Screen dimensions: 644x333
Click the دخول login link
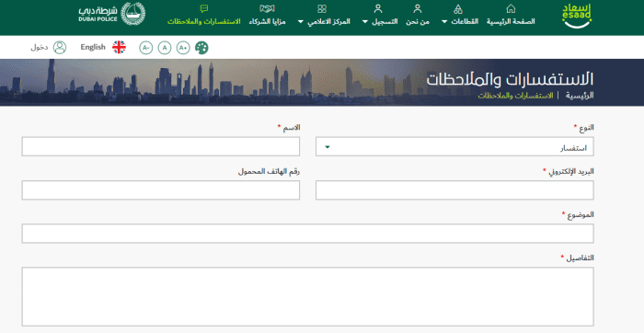[x=39, y=47]
